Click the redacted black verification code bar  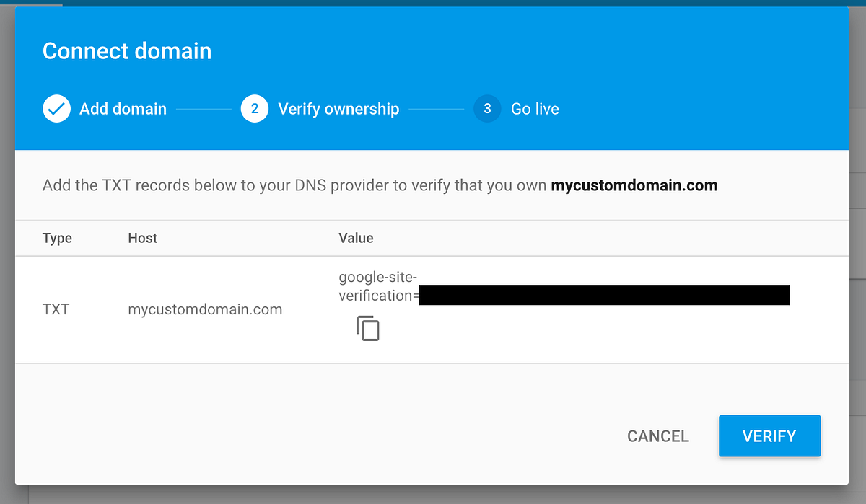click(604, 295)
